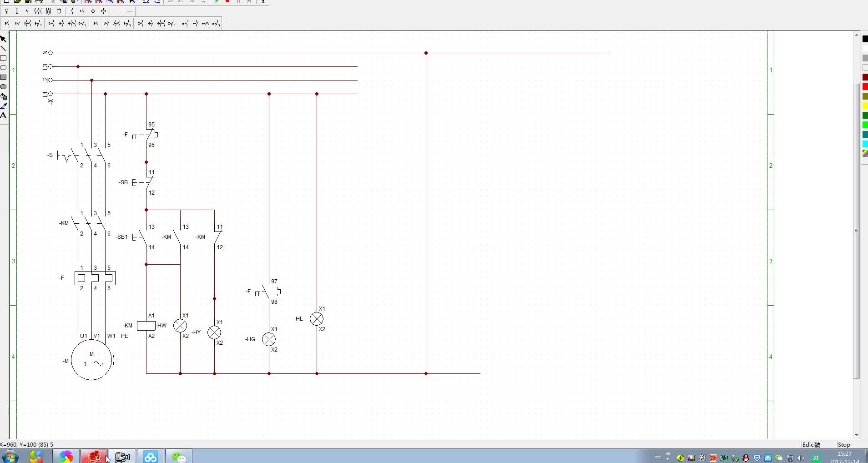868x463 pixels.
Task: Insert a normally-open thermal overload contact
Action: (x=185, y=23)
